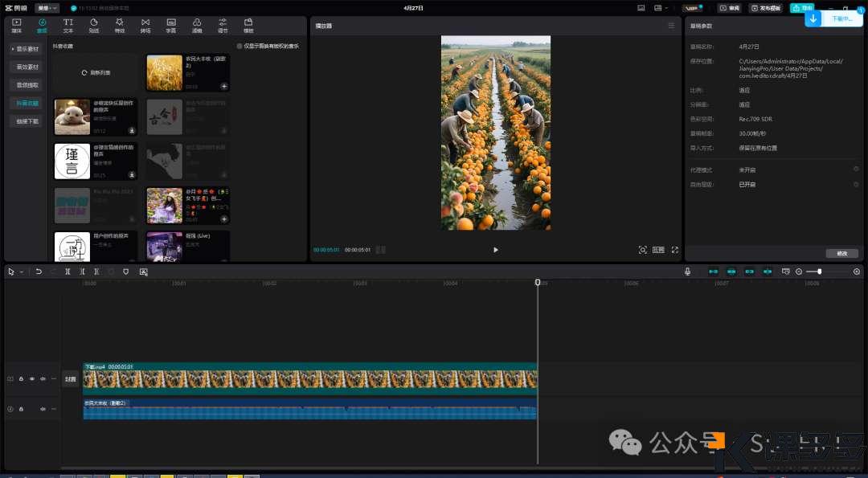Click the timeline zoom slider
The width and height of the screenshot is (868, 478).
819,272
